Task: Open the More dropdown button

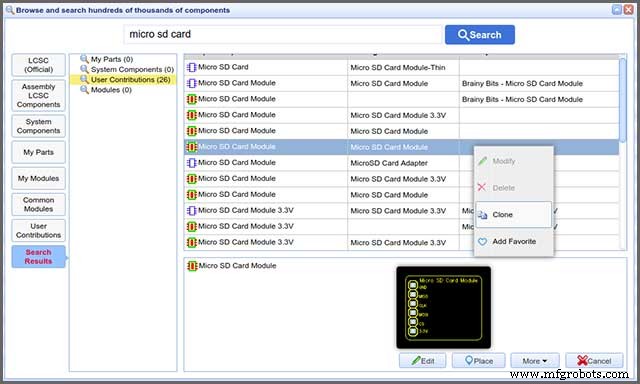Action: pos(535,361)
